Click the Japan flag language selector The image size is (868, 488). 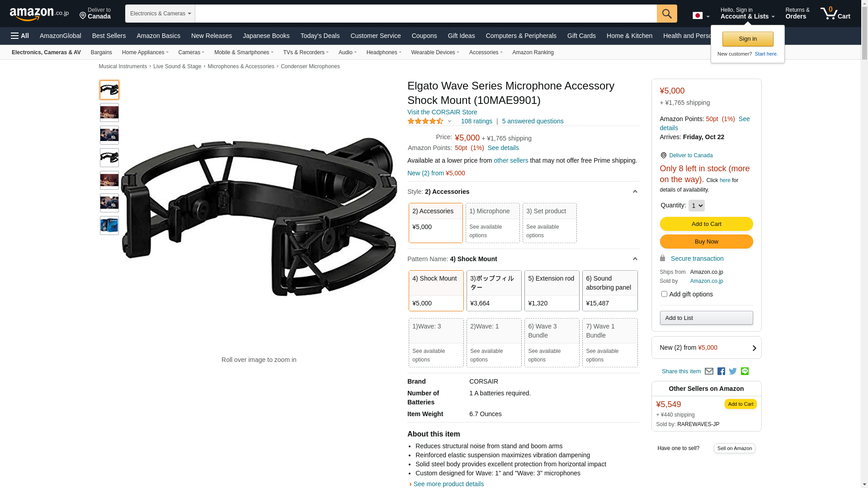point(701,16)
